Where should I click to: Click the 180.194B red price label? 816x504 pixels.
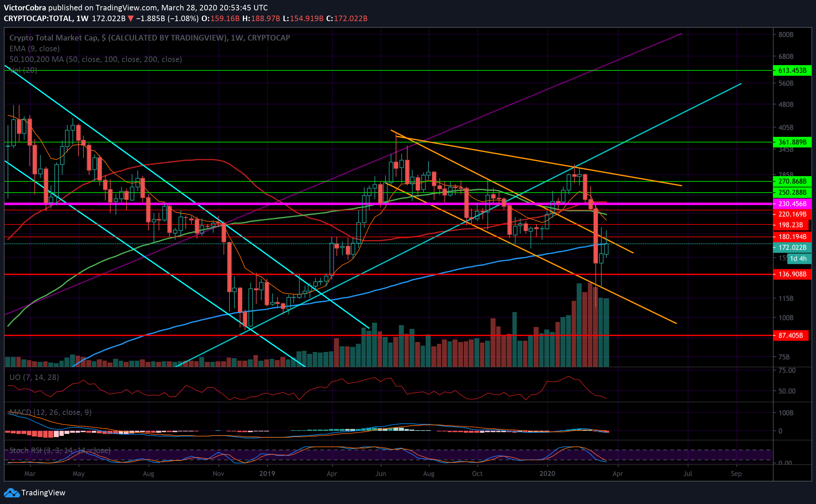(792, 237)
